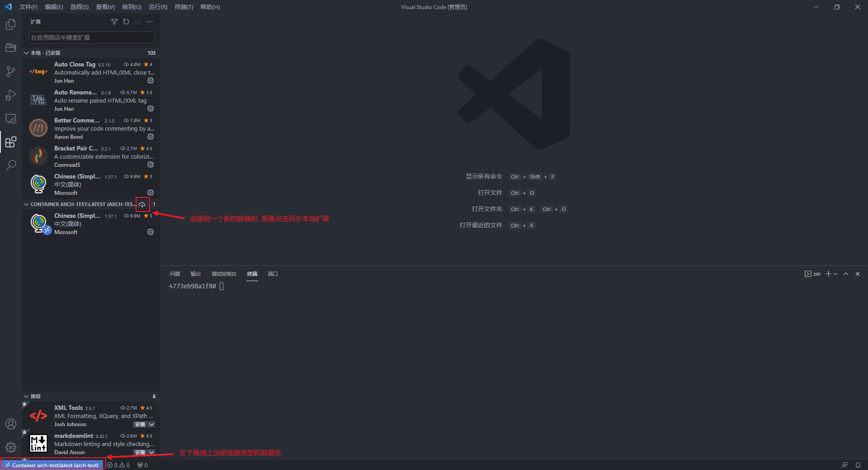Open the Auto Close Tag extension entry
The height and width of the screenshot is (470, 868).
91,72
